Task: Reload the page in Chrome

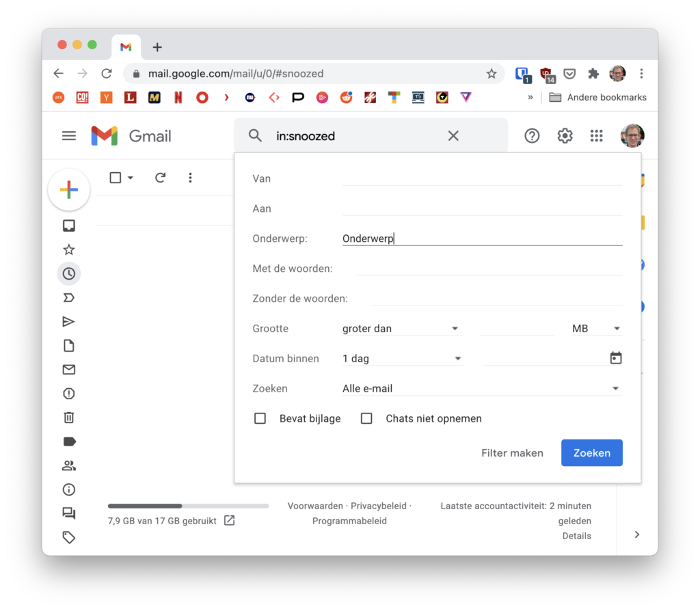Action: 106,73
